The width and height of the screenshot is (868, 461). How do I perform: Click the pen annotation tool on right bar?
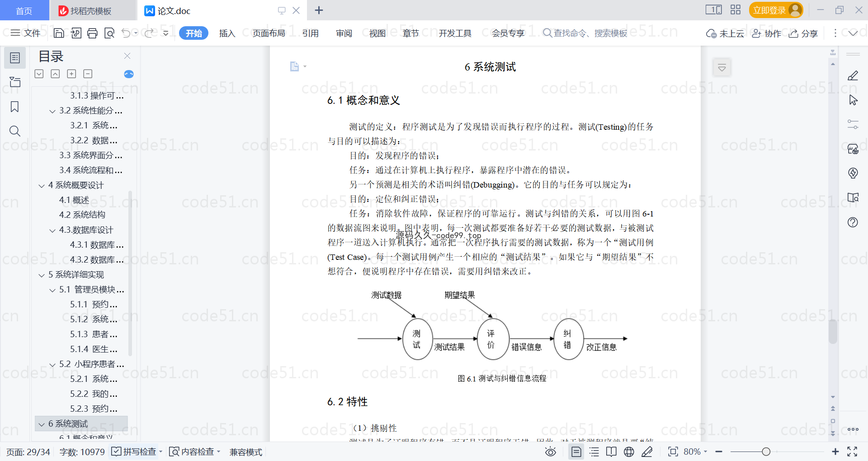(853, 75)
